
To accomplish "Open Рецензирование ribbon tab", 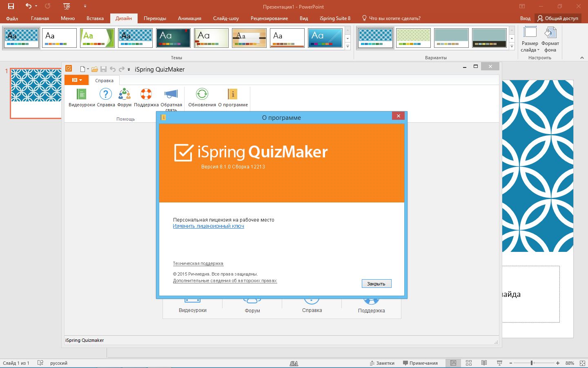I will click(269, 18).
